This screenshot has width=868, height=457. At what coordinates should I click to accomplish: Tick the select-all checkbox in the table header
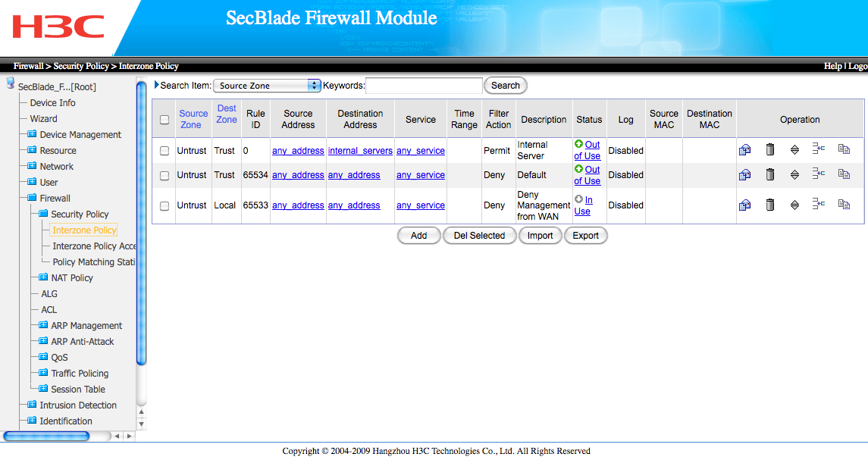click(x=165, y=120)
